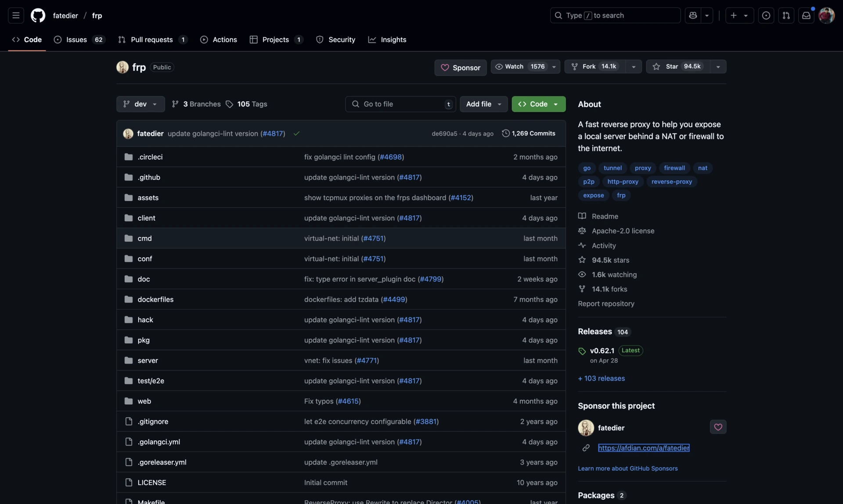Open the Activity pulse icon link
843x504 pixels.
click(x=597, y=246)
